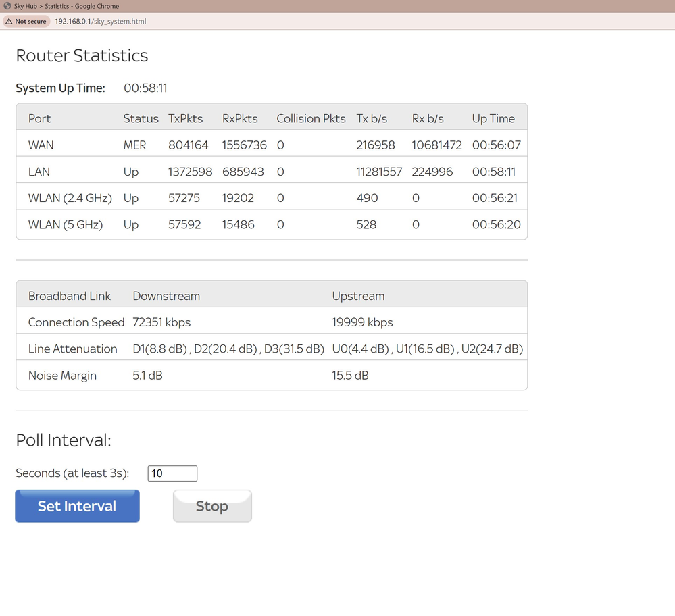Click the Set Interval button
Screen dimensions: 675x616
(x=77, y=505)
